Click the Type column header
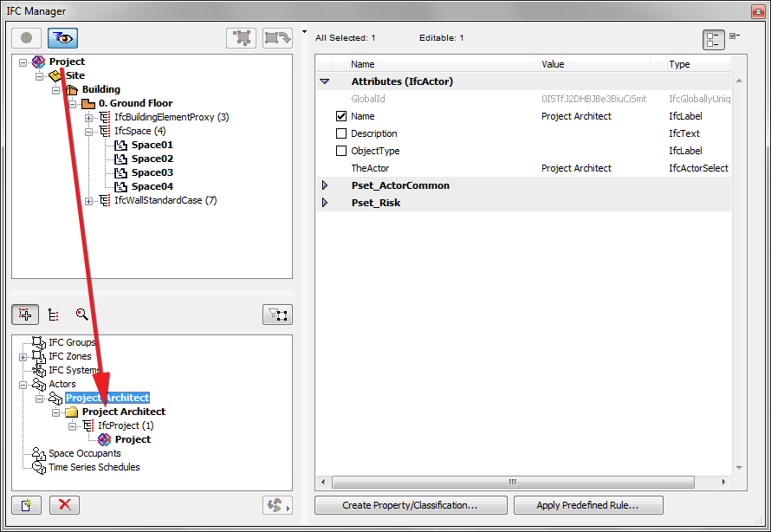 (699, 64)
